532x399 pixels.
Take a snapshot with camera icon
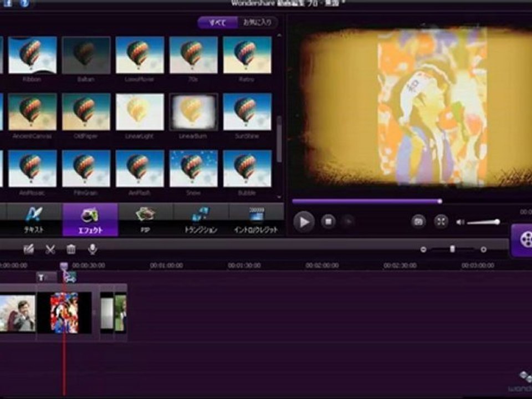point(418,222)
